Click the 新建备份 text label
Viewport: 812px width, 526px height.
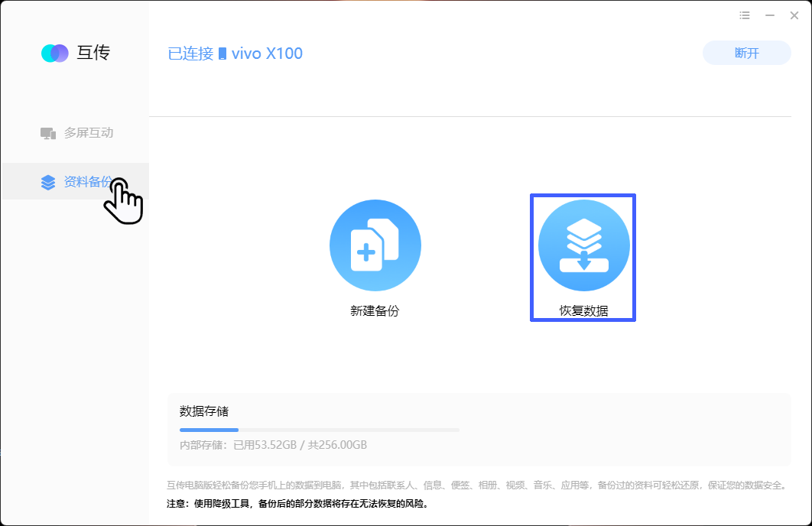pos(375,310)
